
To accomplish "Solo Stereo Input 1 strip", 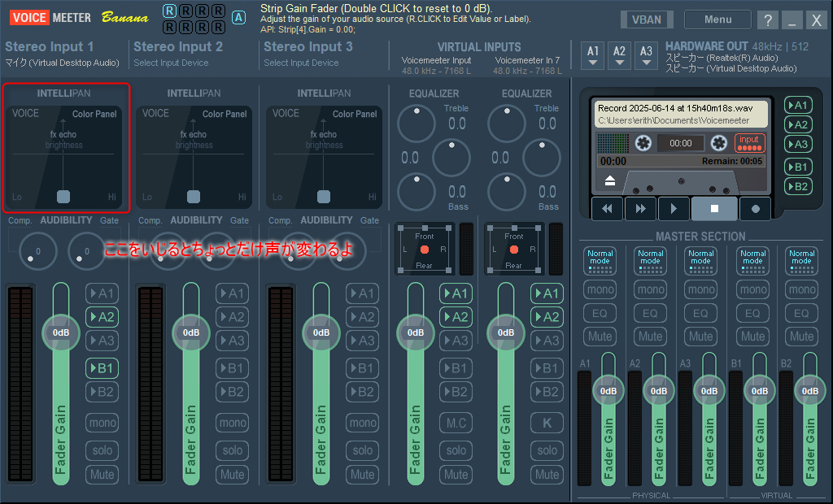I will click(x=102, y=450).
